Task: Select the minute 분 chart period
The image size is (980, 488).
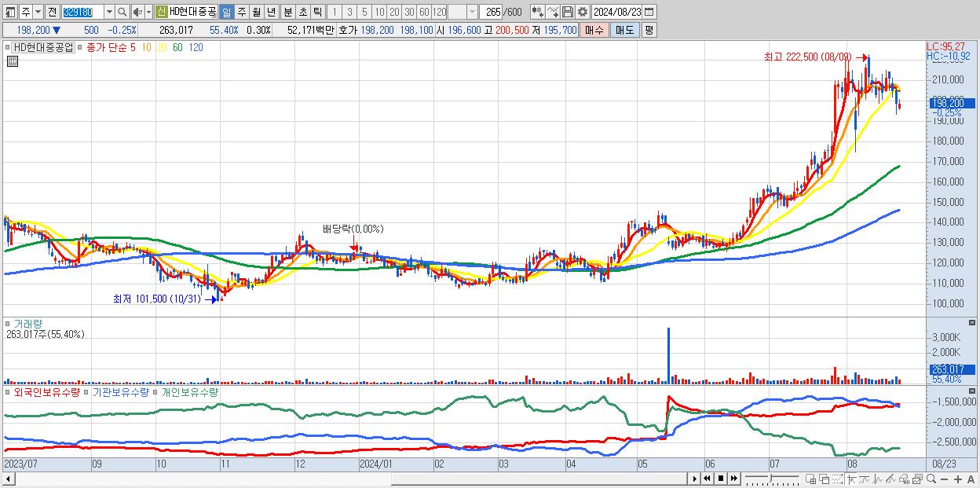Action: point(288,12)
